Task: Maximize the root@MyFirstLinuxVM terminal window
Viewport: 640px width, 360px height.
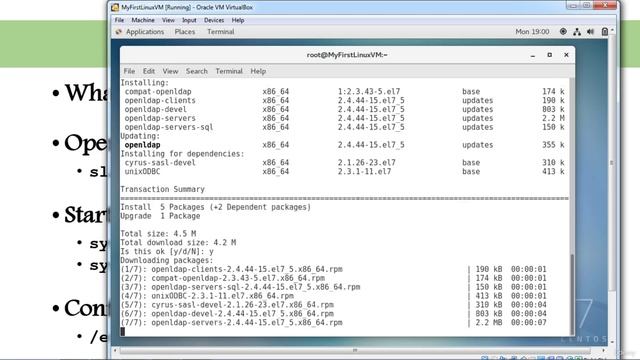Action: (x=549, y=55)
